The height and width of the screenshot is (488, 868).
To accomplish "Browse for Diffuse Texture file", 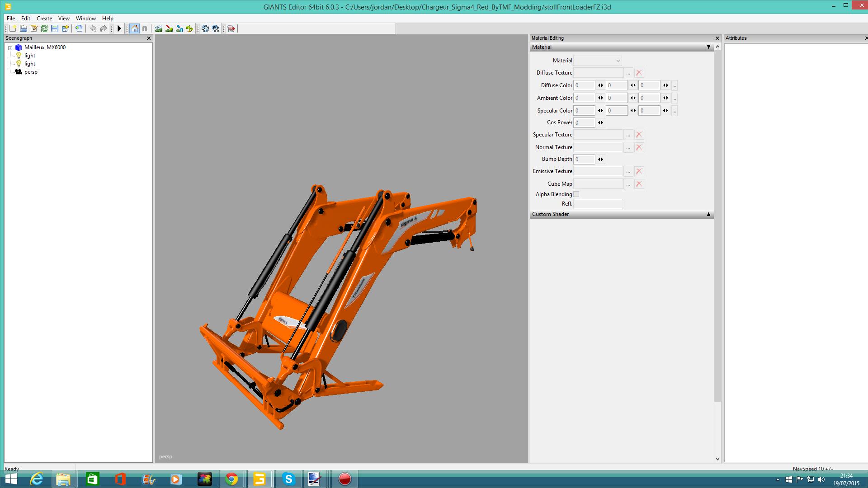I will pyautogui.click(x=628, y=73).
